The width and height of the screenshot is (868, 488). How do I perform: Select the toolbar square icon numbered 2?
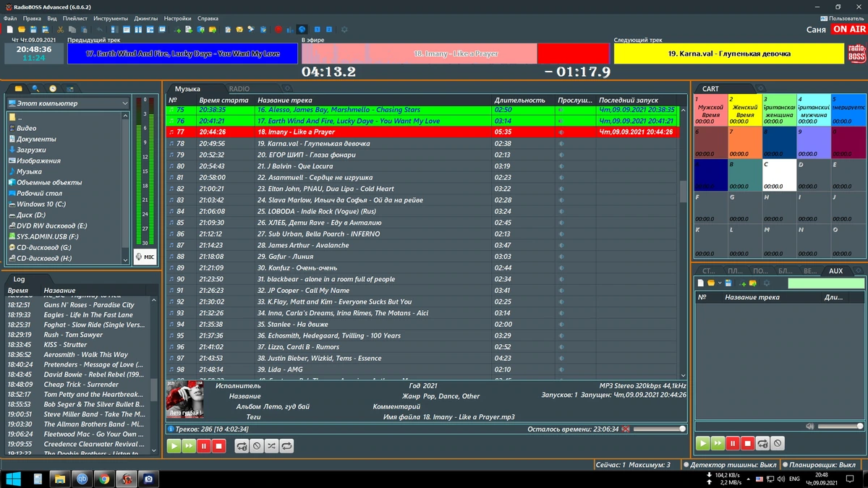[329, 30]
